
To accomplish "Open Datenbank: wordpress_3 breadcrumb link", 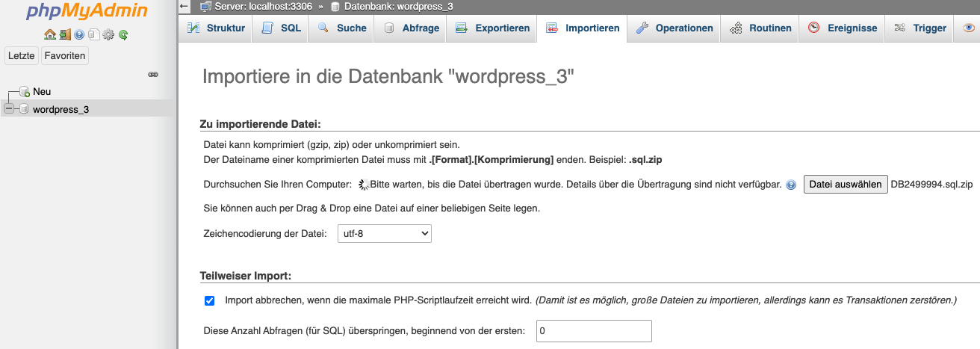I will click(399, 6).
